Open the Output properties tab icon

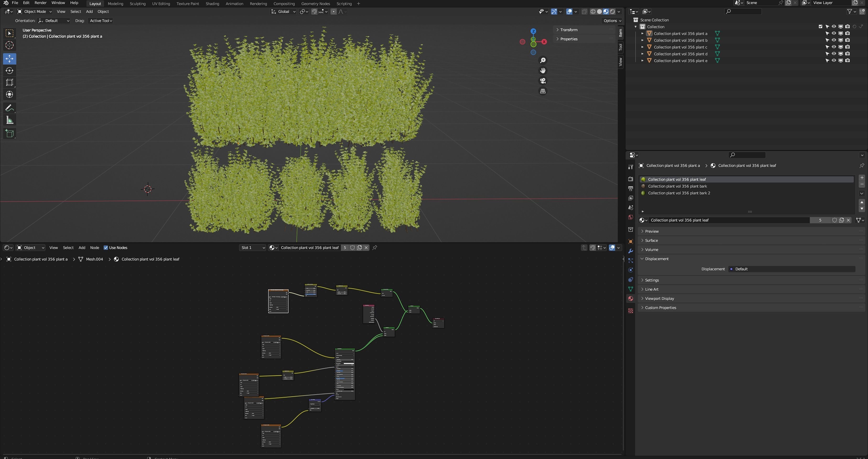click(x=631, y=189)
